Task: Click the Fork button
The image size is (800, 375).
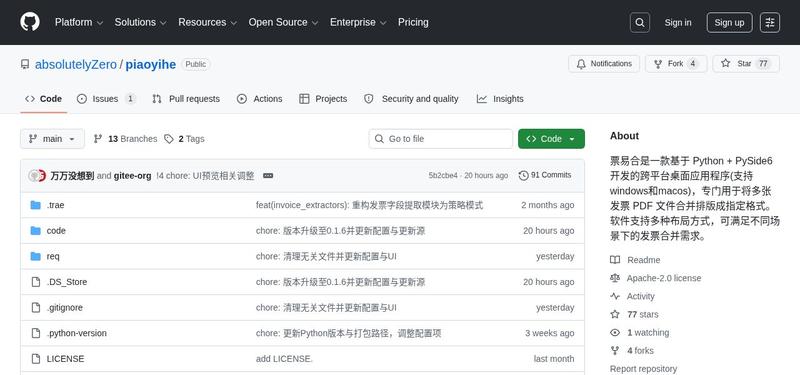Action: [676, 64]
